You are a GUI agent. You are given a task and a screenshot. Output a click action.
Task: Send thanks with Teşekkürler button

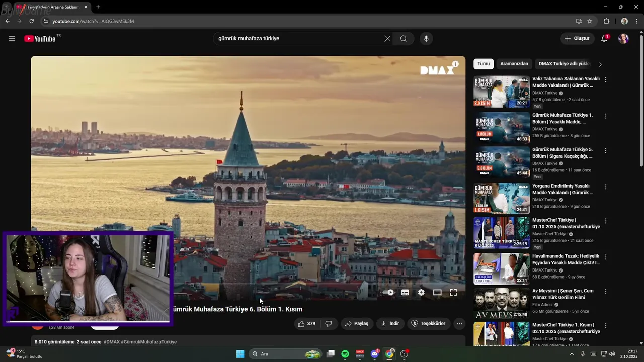tap(428, 324)
